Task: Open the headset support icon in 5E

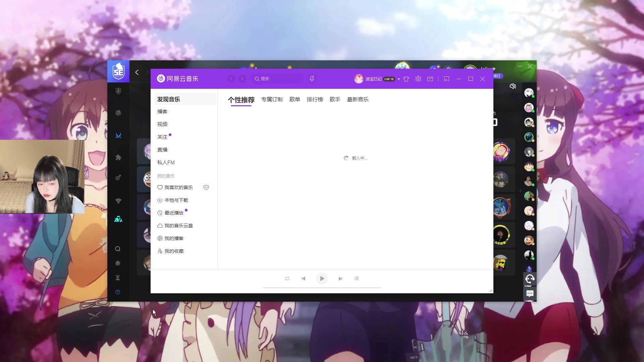Action: pos(530,279)
